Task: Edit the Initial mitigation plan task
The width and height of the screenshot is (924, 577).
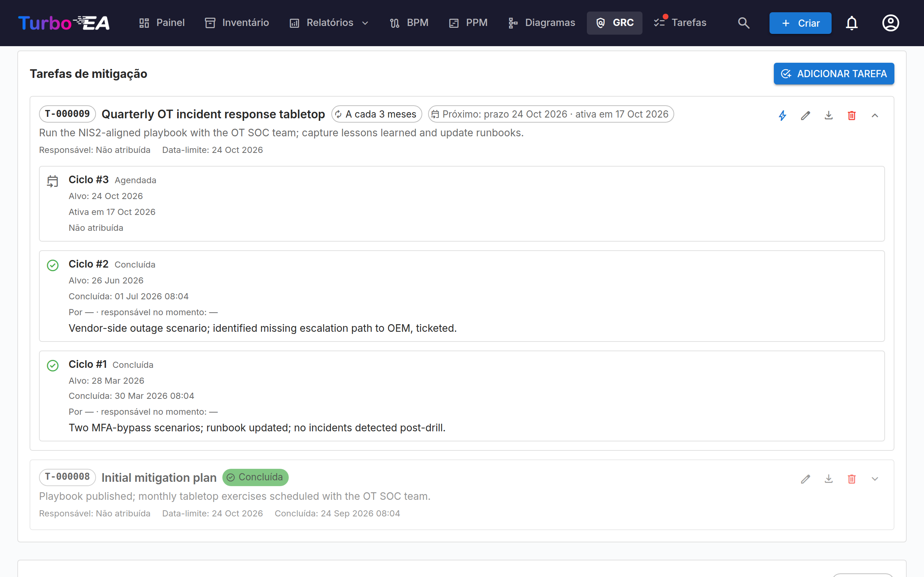Action: tap(805, 479)
